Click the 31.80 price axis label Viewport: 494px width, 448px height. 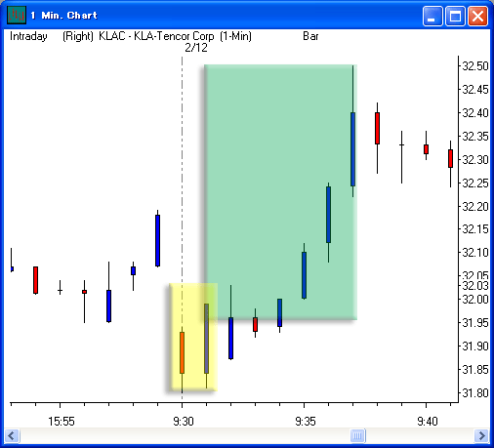coord(475,393)
